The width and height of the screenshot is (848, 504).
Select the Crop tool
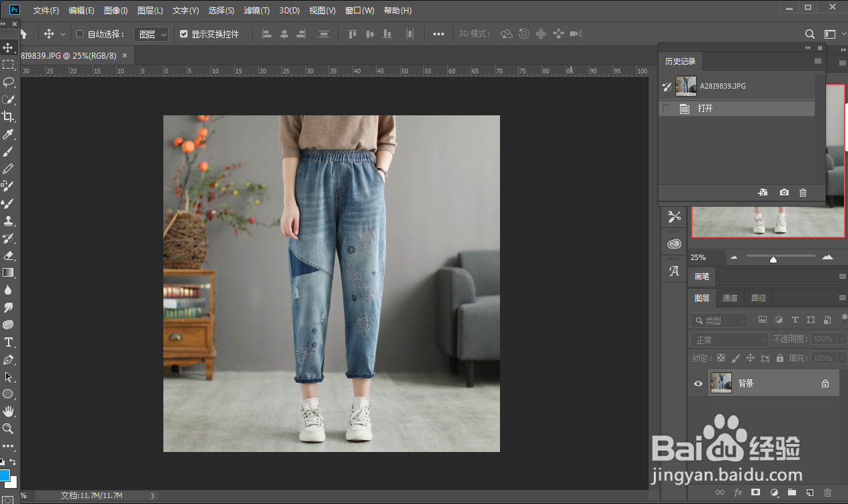pos(8,117)
